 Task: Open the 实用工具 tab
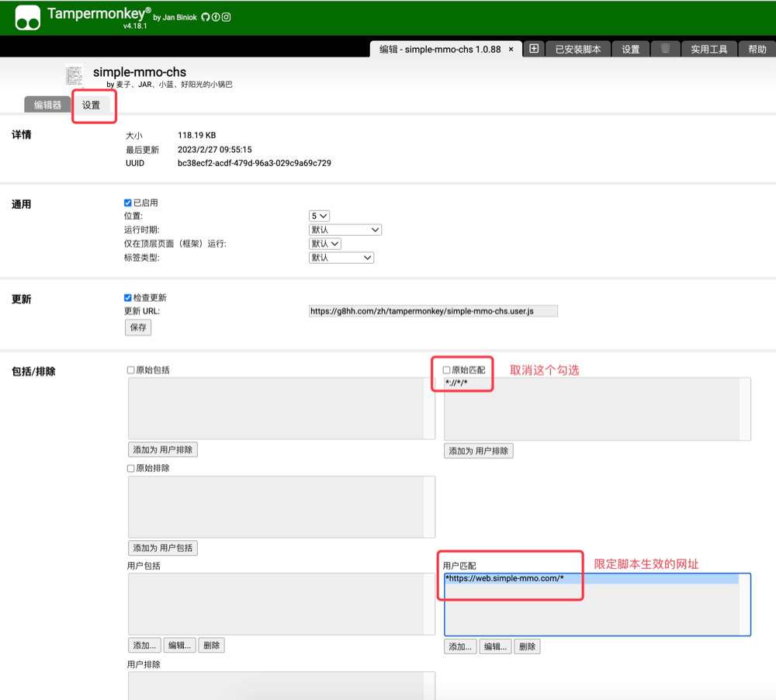[x=708, y=50]
